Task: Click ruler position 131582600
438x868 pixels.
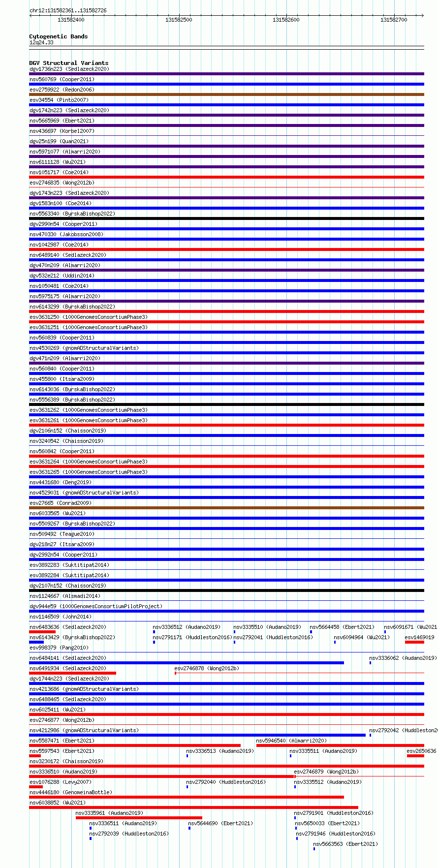Action: click(x=286, y=20)
